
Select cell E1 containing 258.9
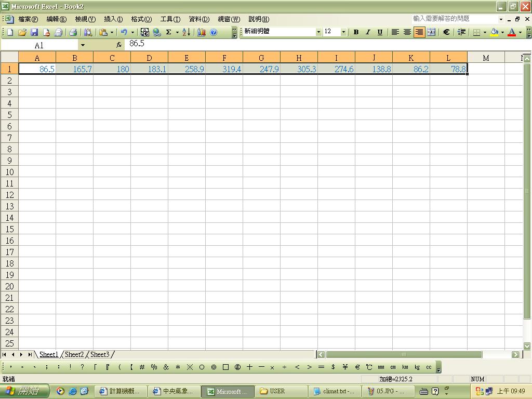(x=187, y=69)
